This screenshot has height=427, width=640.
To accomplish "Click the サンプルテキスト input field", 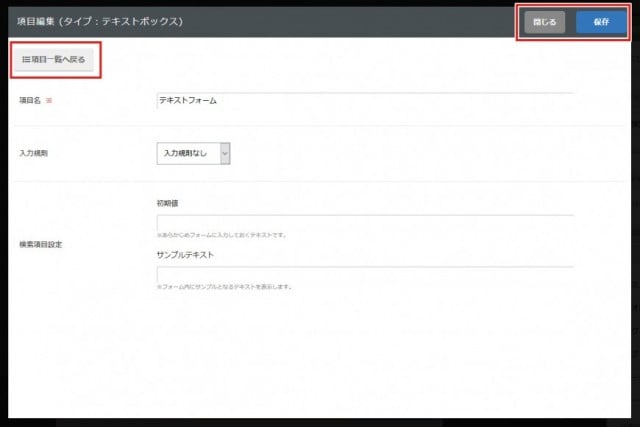I will [x=365, y=274].
